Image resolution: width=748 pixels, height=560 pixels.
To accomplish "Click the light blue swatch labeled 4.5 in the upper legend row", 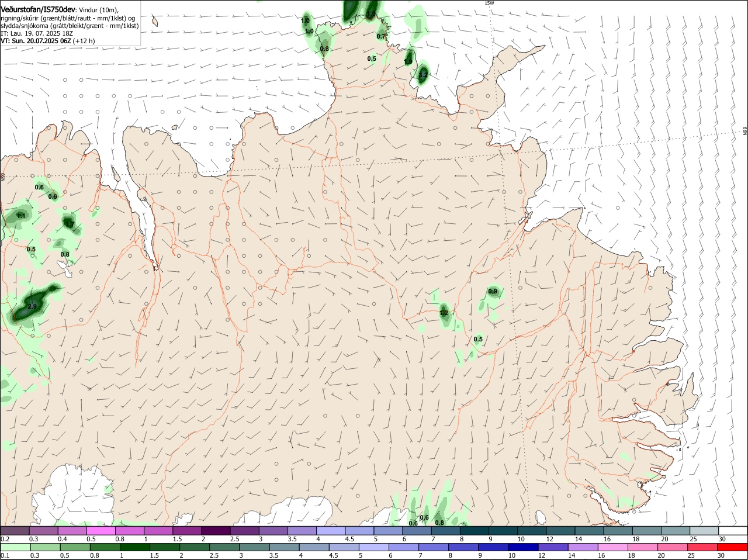I will coord(360,531).
